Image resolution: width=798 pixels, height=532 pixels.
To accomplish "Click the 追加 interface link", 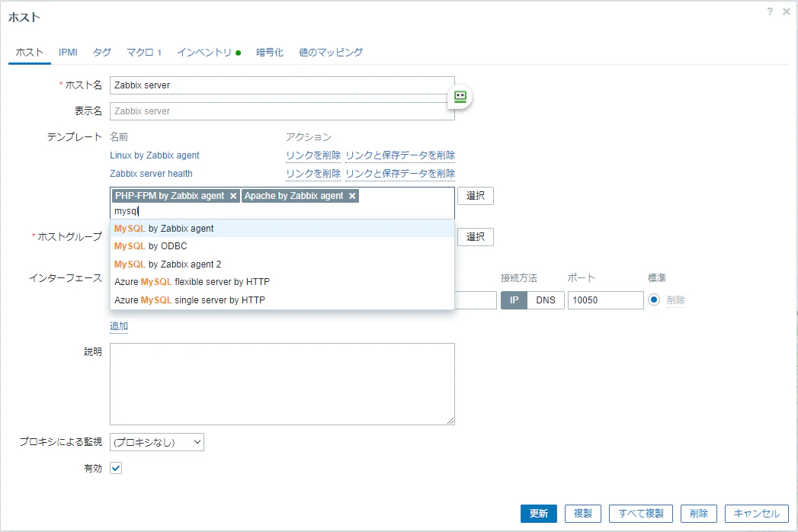I will [x=119, y=326].
